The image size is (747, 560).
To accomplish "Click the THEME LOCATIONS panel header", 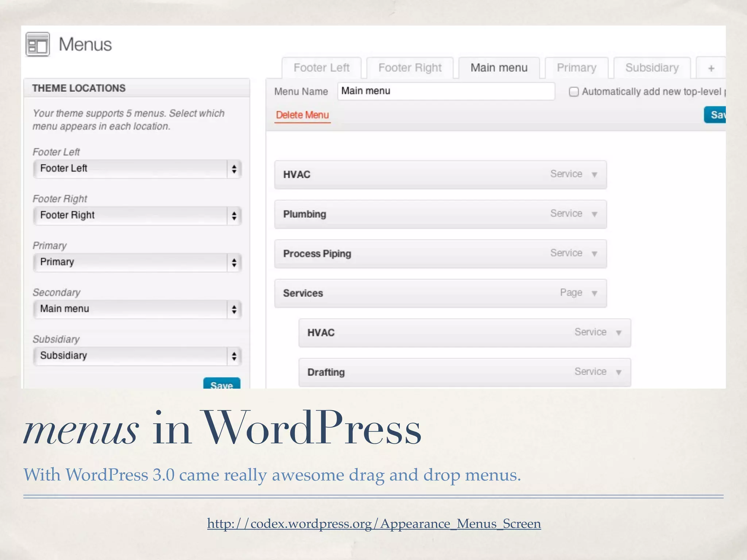I will pyautogui.click(x=137, y=88).
